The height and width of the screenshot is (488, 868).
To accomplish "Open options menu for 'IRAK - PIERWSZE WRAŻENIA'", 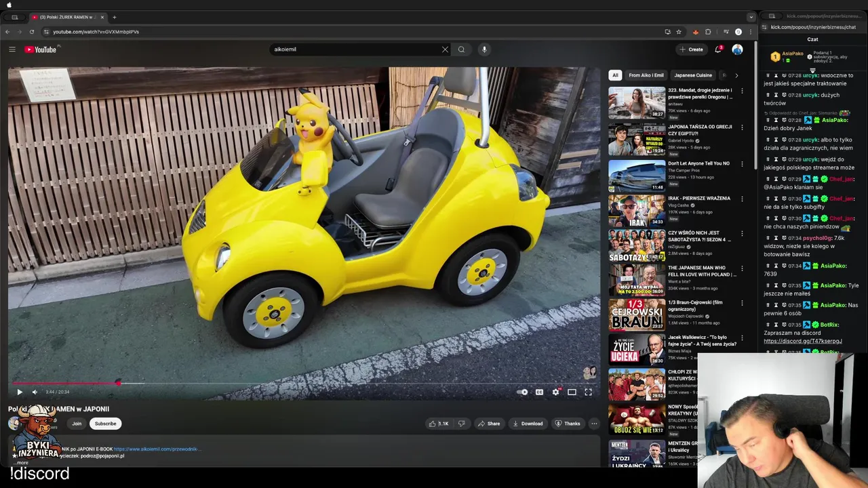I will (742, 199).
